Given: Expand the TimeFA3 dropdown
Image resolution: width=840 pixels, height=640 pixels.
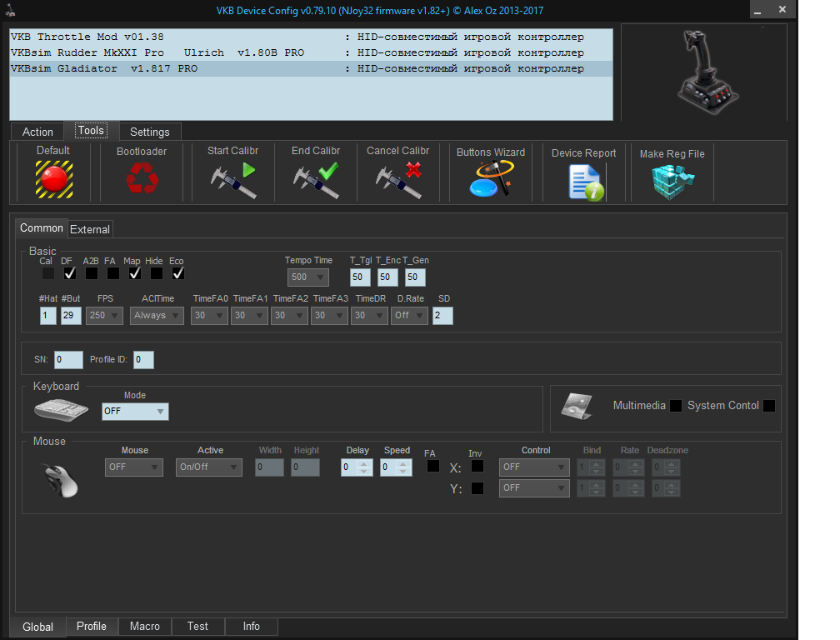Looking at the screenshot, I should 329,316.
